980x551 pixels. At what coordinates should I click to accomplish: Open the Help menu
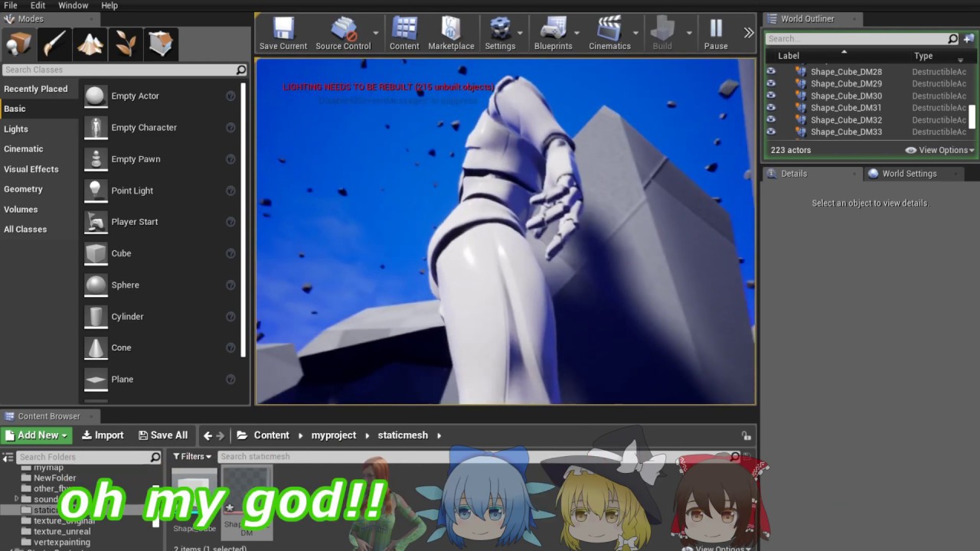pyautogui.click(x=109, y=5)
